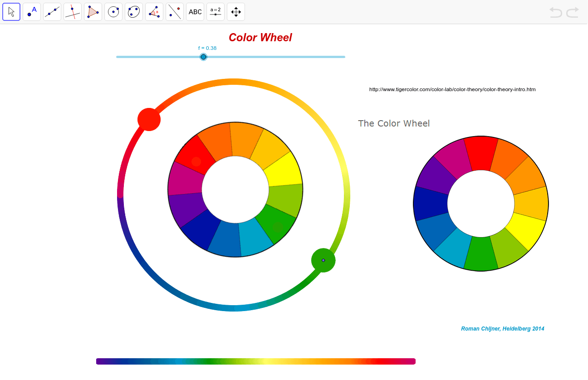This screenshot has height=380, width=588.
Task: Select the ABC text tool
Action: (x=195, y=11)
